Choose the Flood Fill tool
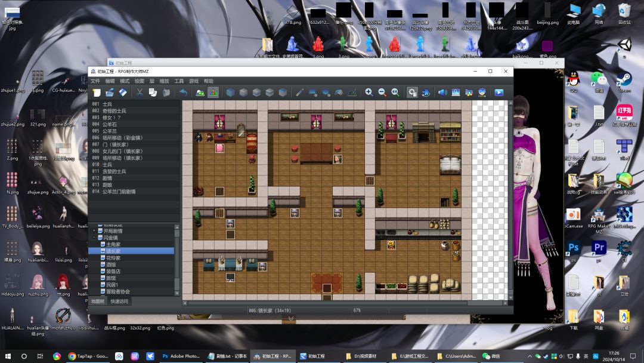Screen dimensions: 644x363 (339, 93)
